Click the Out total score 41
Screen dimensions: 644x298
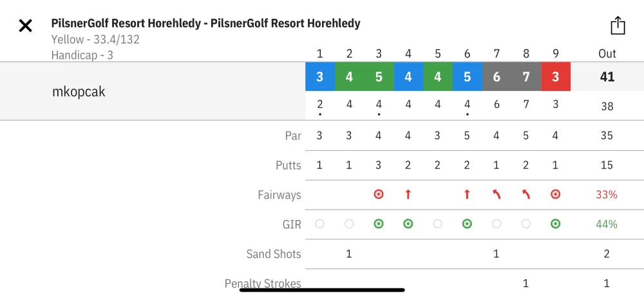pos(607,77)
